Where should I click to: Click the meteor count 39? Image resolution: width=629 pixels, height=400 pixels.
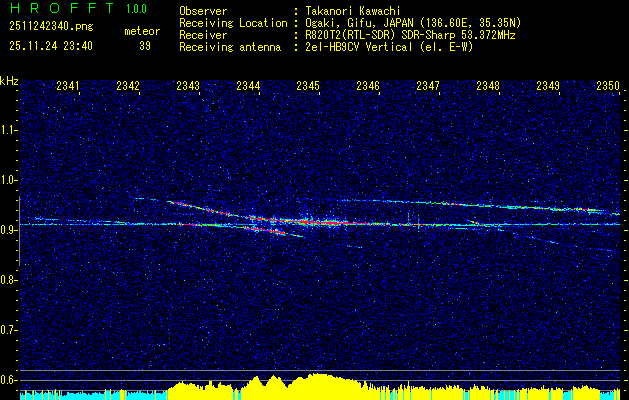[x=145, y=46]
